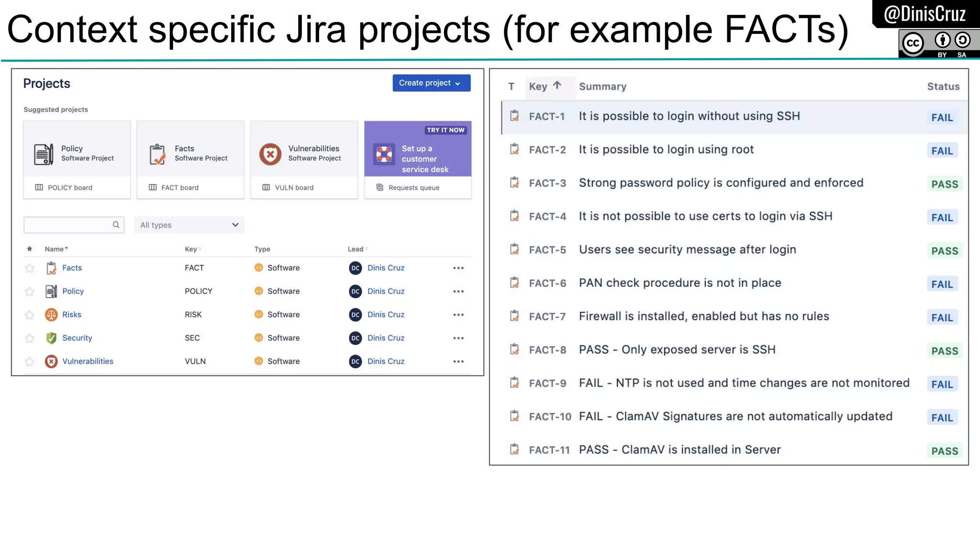Click the Summary column header

[602, 87]
